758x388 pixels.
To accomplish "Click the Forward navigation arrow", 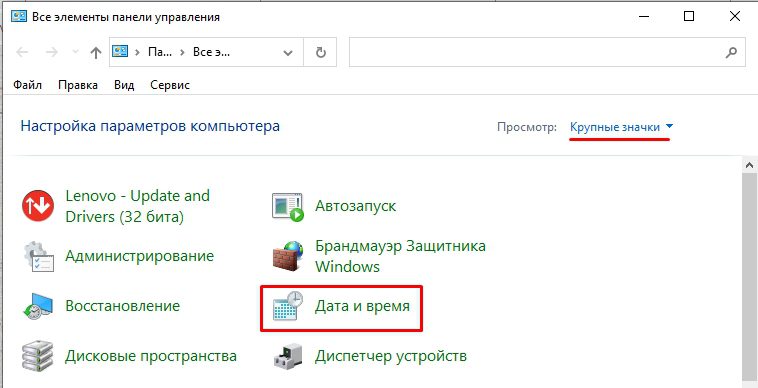I will pyautogui.click(x=52, y=52).
